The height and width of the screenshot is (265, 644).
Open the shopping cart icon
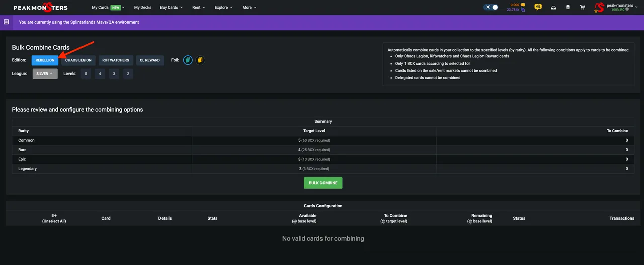[x=582, y=7]
